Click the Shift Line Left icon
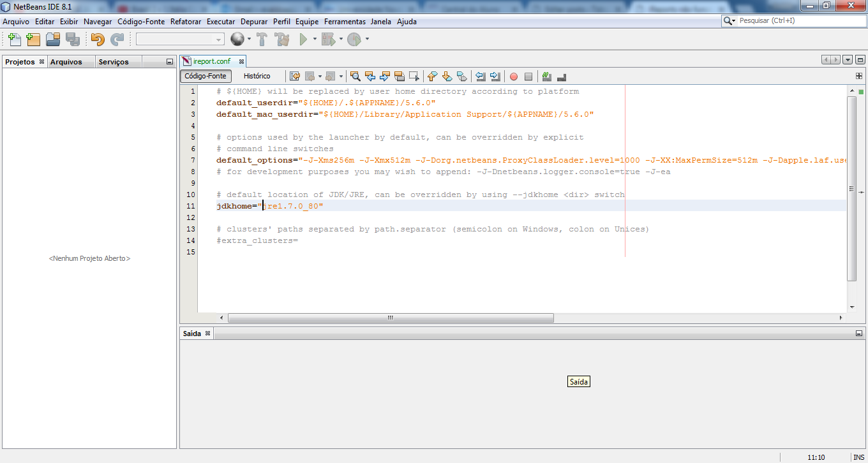The width and height of the screenshot is (868, 463). point(481,77)
